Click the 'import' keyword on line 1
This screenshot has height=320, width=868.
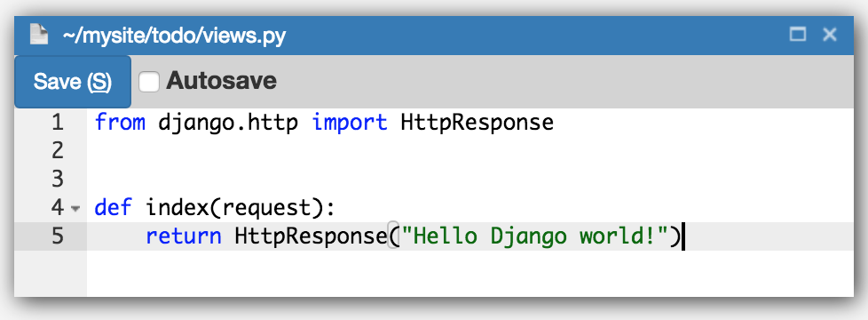click(x=350, y=122)
